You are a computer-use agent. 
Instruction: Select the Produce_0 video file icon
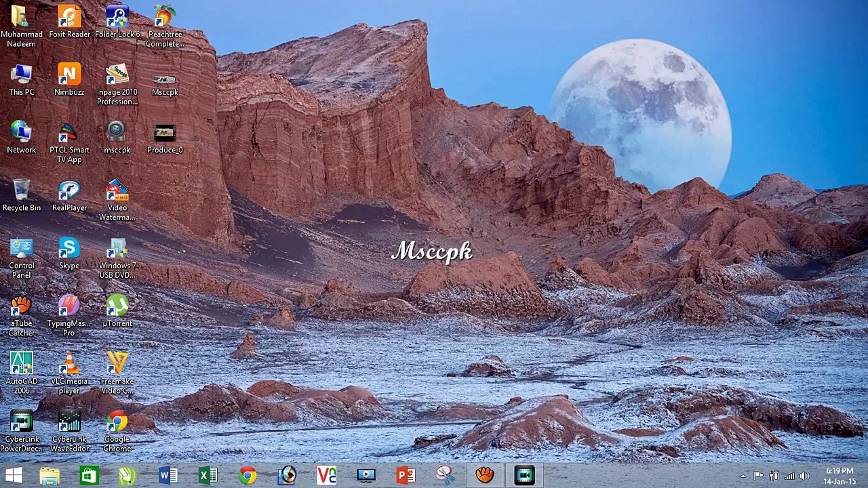[165, 138]
